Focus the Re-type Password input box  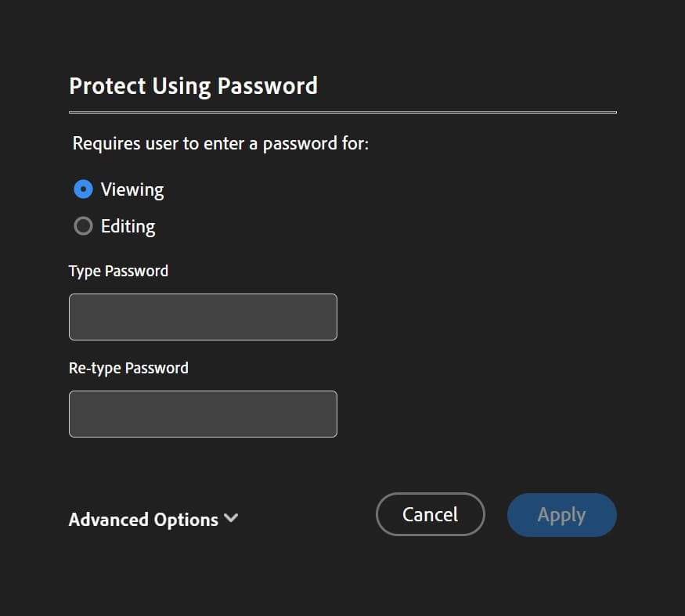tap(203, 414)
